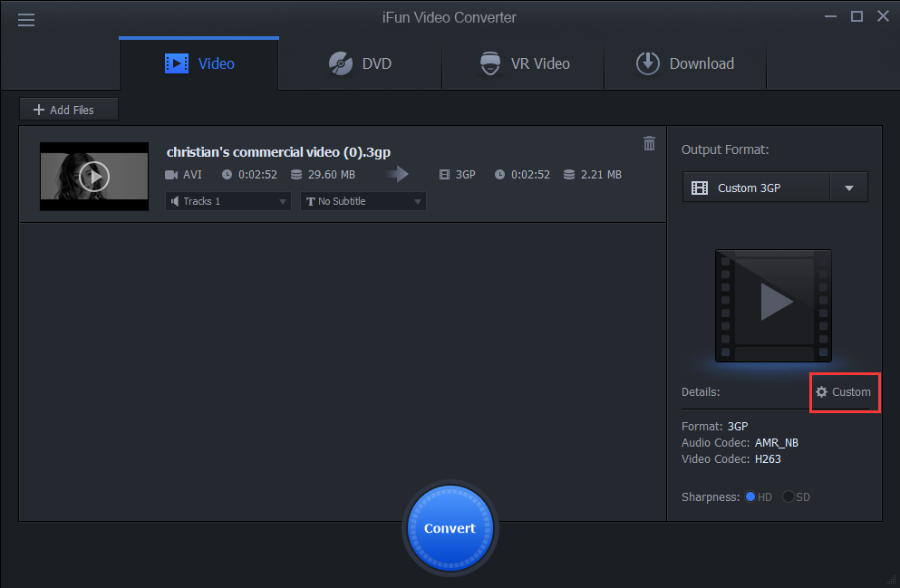Delete file with the trash icon
The height and width of the screenshot is (588, 900).
(649, 143)
